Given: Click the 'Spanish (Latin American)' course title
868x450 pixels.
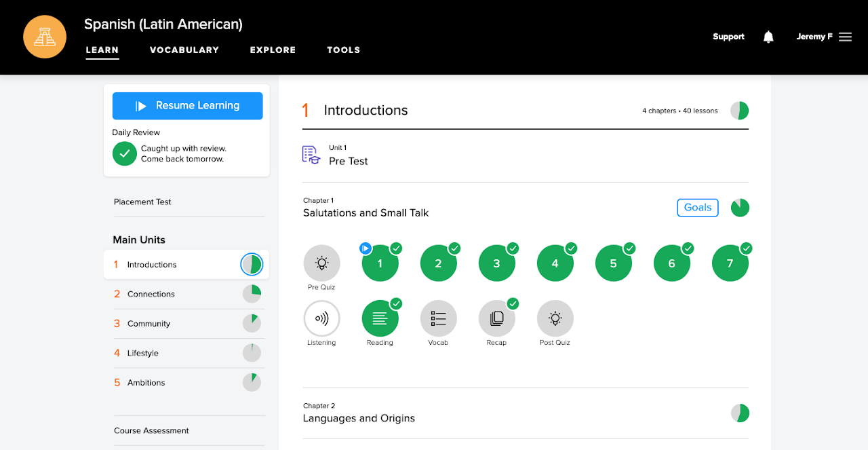Looking at the screenshot, I should 163,24.
